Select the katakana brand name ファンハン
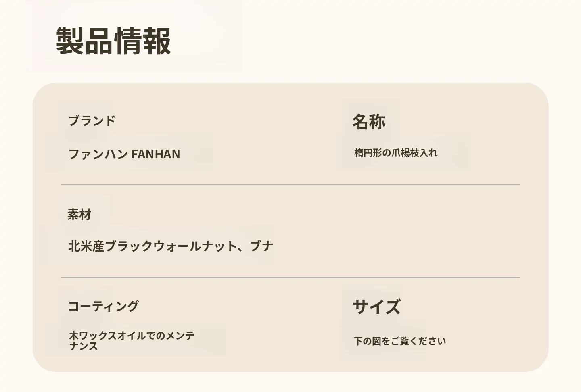The image size is (581, 392). click(98, 154)
